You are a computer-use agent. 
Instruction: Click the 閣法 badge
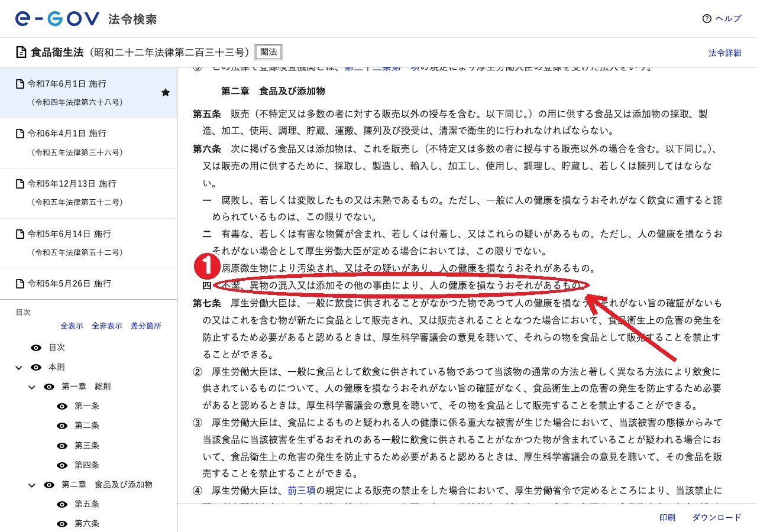point(268,52)
